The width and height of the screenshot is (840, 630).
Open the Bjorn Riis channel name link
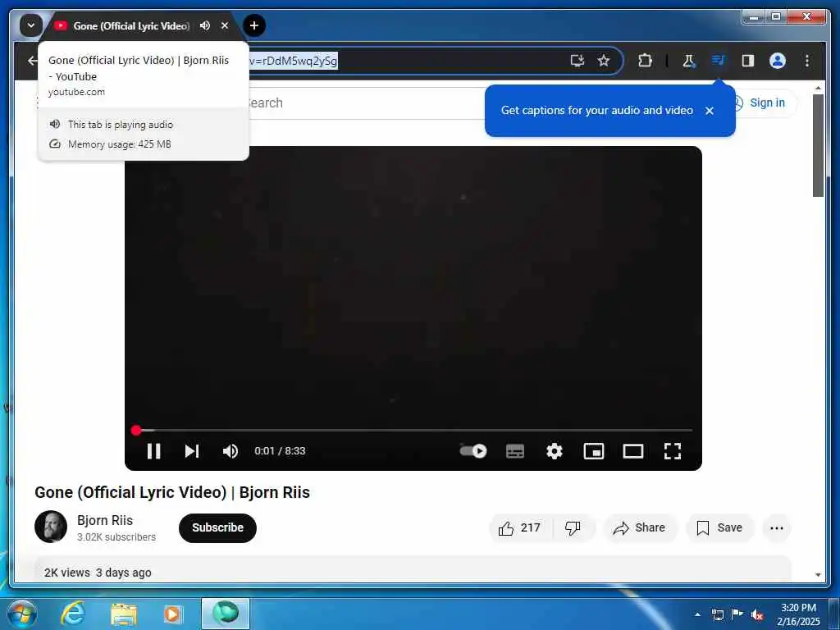pos(105,520)
